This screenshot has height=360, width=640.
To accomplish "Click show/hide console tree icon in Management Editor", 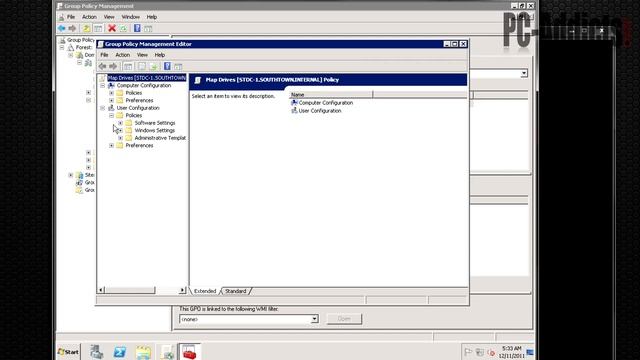I will [x=128, y=66].
